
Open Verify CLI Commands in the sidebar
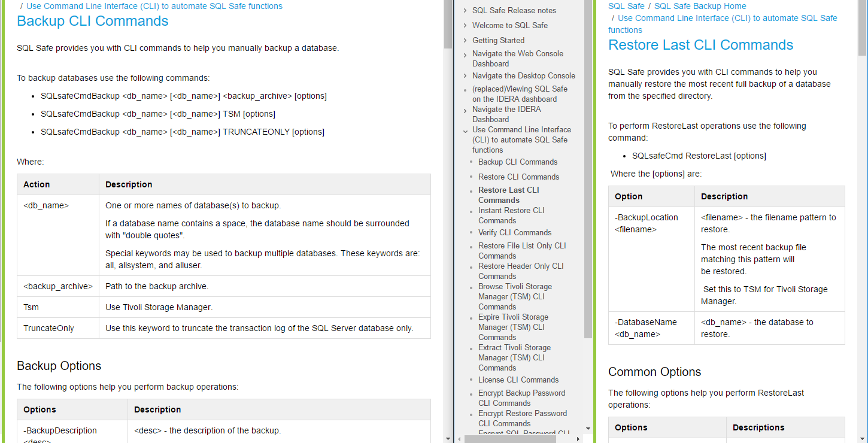point(515,232)
